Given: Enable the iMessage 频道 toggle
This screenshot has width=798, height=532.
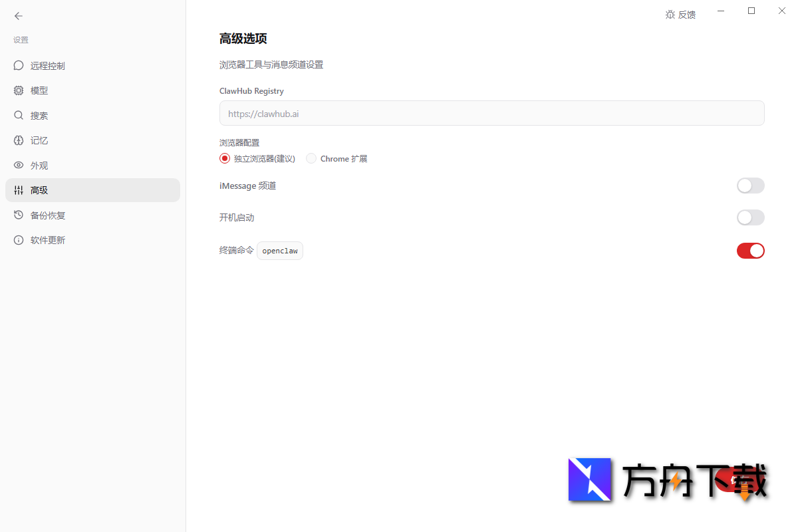Looking at the screenshot, I should coord(750,186).
